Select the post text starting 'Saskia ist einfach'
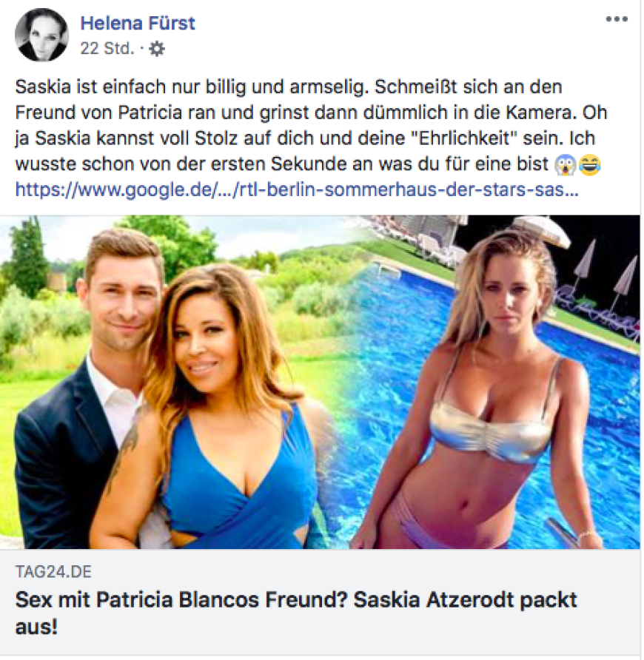Screen dimensions: 644x660 pyautogui.click(x=312, y=126)
